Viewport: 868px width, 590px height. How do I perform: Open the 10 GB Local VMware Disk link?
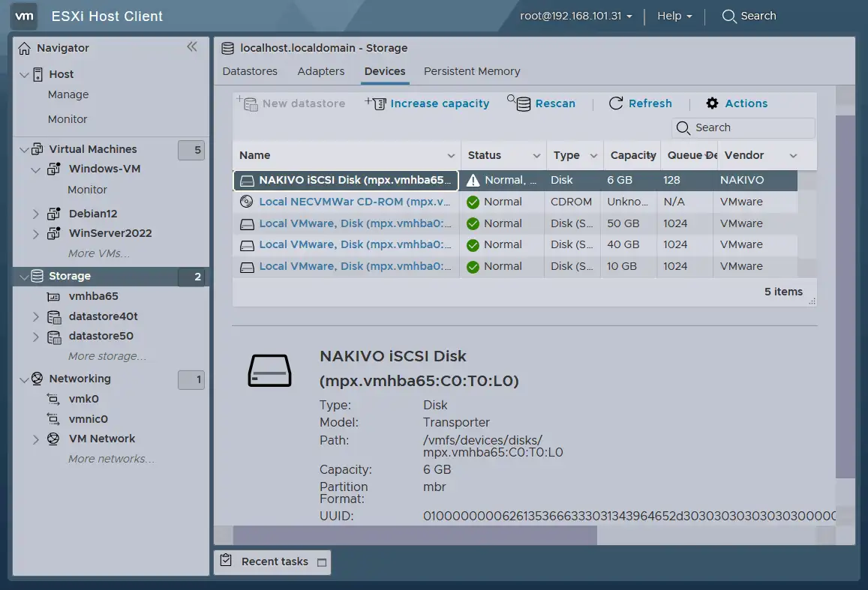tap(356, 267)
